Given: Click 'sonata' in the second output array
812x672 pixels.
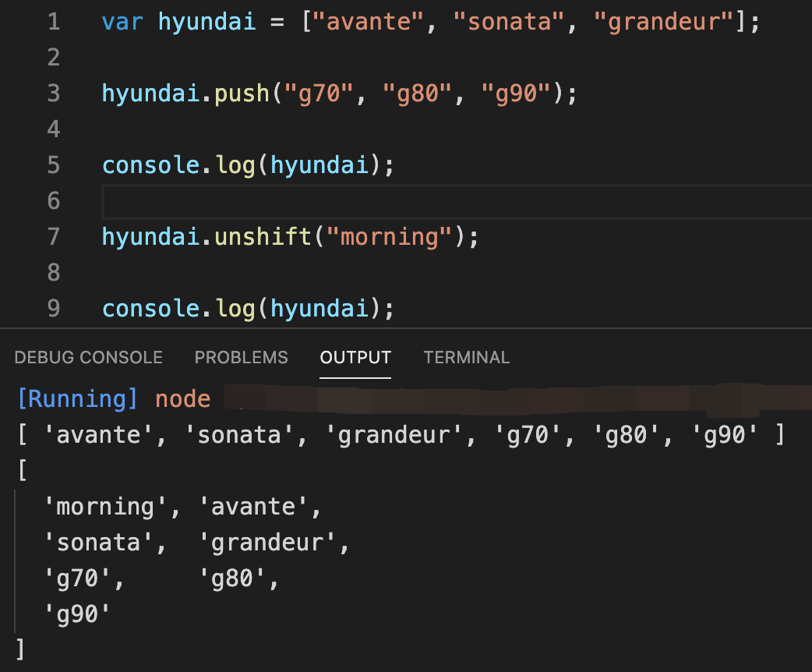Looking at the screenshot, I should (98, 543).
